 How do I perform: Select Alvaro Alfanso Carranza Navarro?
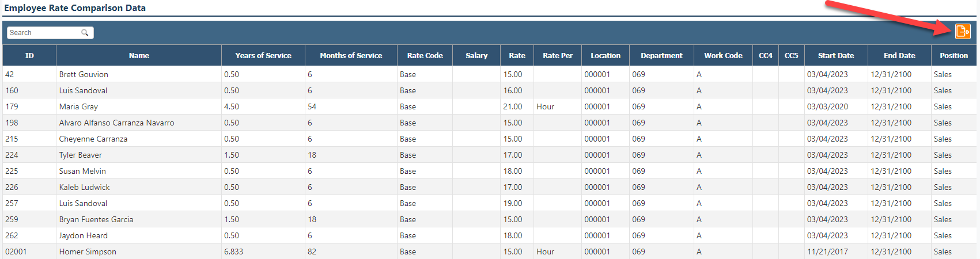(x=116, y=123)
